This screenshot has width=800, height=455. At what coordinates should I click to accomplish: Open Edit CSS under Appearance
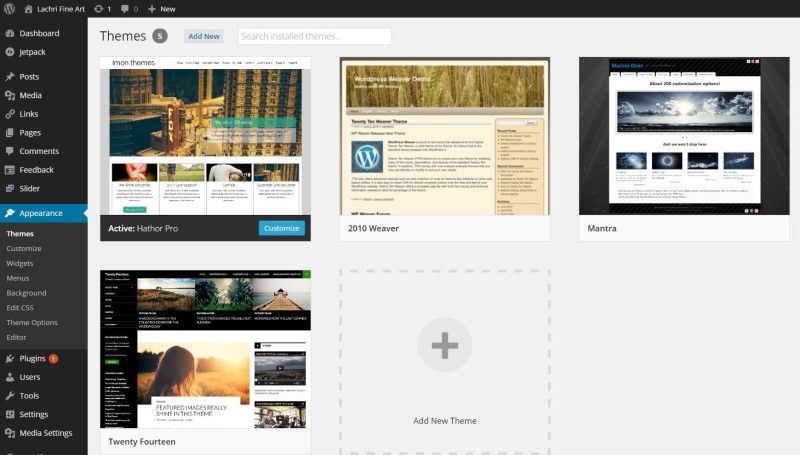tap(20, 308)
